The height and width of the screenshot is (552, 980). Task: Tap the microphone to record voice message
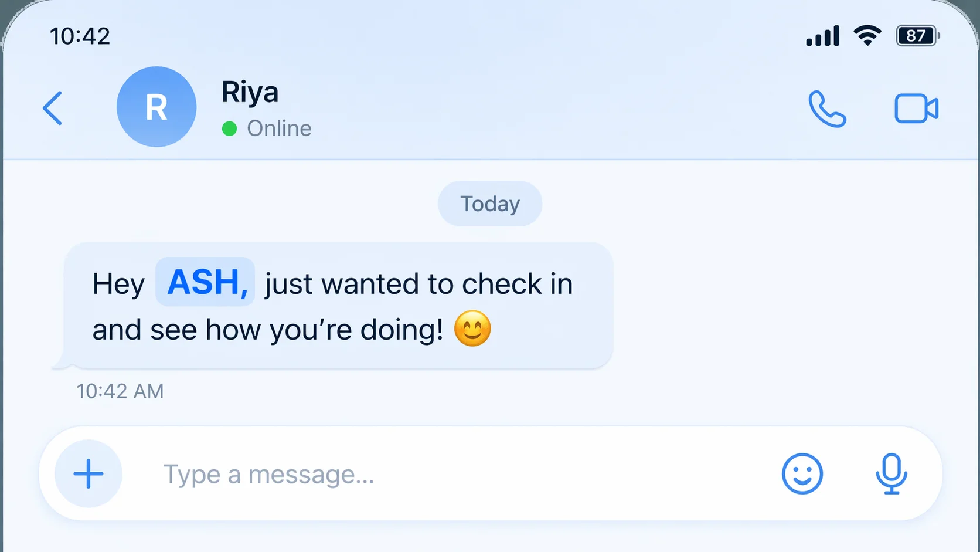click(x=891, y=473)
